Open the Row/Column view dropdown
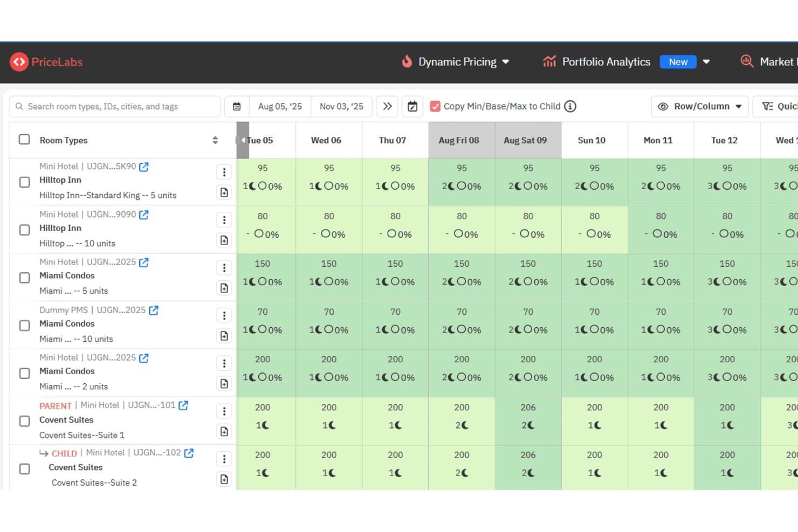This screenshot has width=798, height=532. point(699,107)
